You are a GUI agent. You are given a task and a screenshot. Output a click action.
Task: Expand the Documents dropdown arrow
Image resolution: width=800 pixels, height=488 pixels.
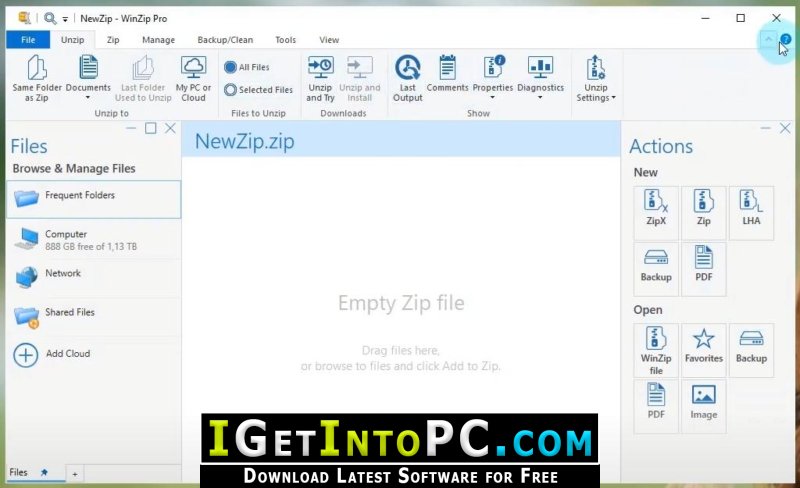(88, 97)
